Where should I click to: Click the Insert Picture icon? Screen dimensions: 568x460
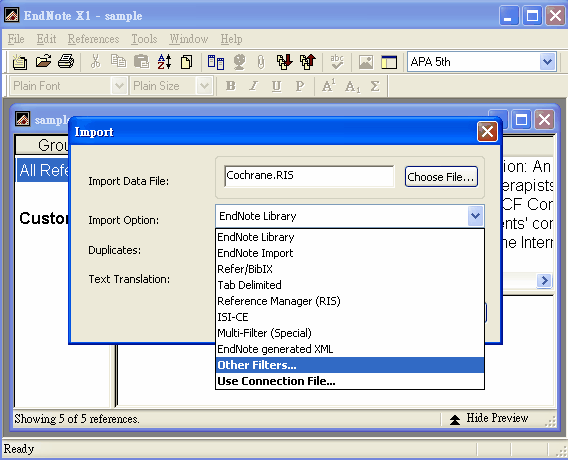pyautogui.click(x=366, y=62)
